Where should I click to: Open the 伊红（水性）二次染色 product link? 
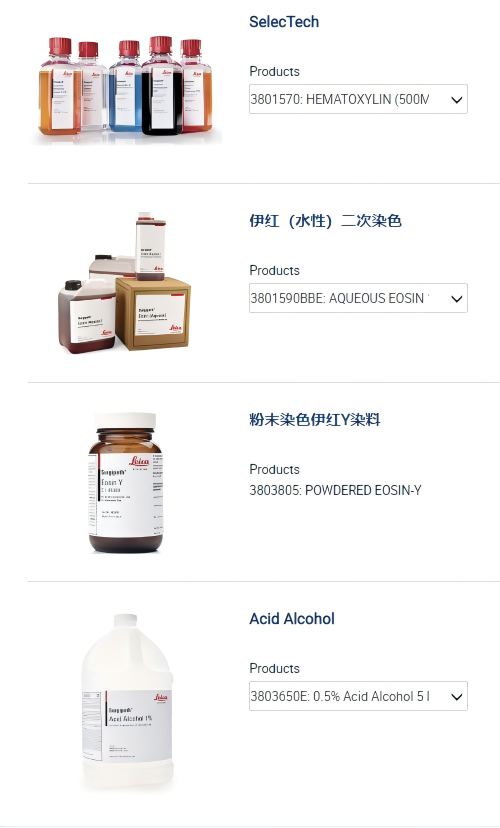pyautogui.click(x=325, y=221)
